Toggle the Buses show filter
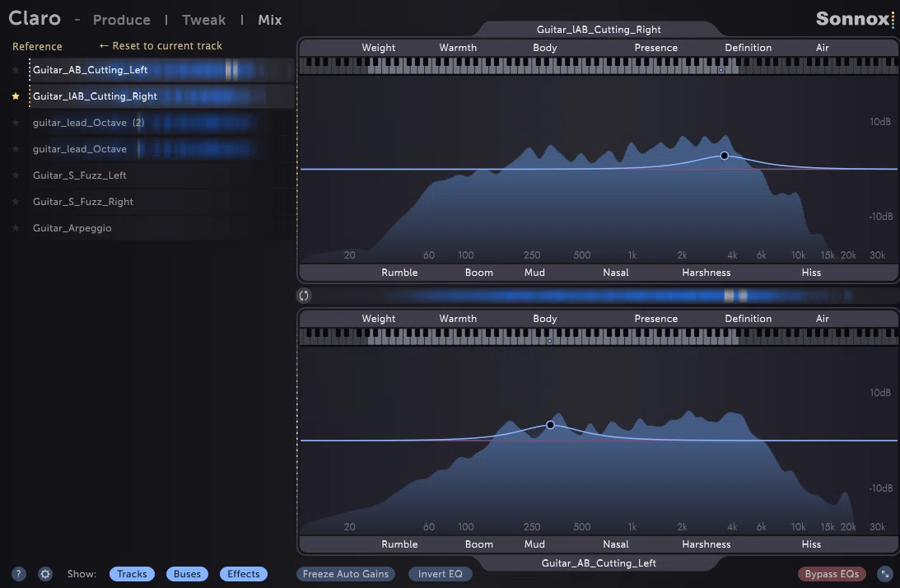Screen dimensions: 900x588 (187, 574)
